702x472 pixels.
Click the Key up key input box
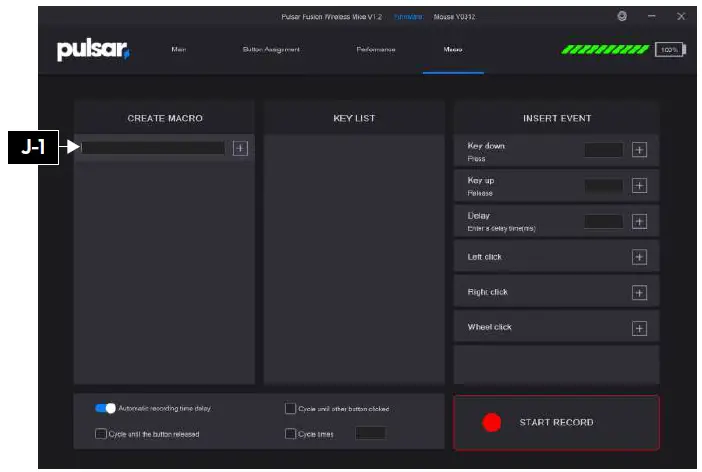point(604,185)
